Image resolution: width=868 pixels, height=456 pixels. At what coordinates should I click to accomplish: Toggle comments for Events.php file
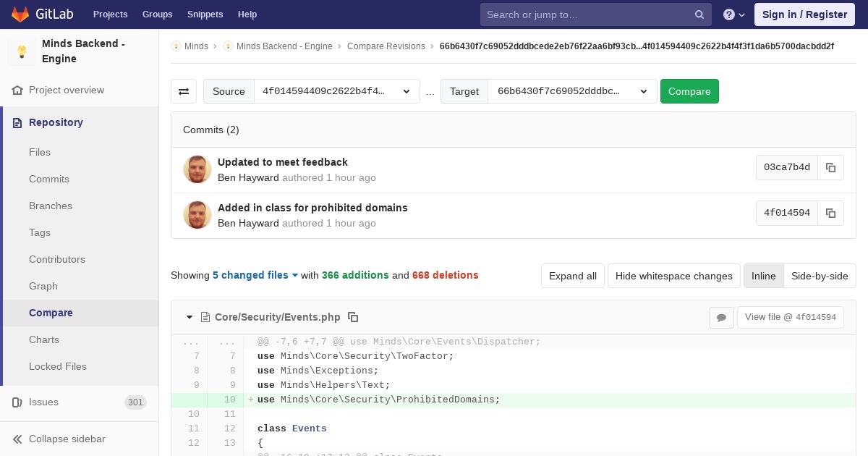coord(721,317)
